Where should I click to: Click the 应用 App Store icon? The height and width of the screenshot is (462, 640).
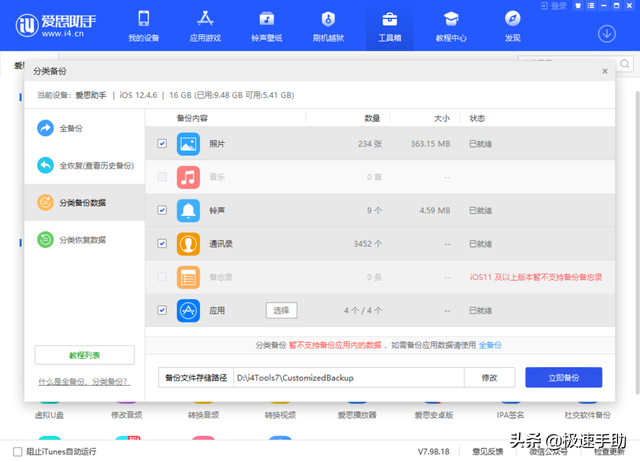[188, 311]
